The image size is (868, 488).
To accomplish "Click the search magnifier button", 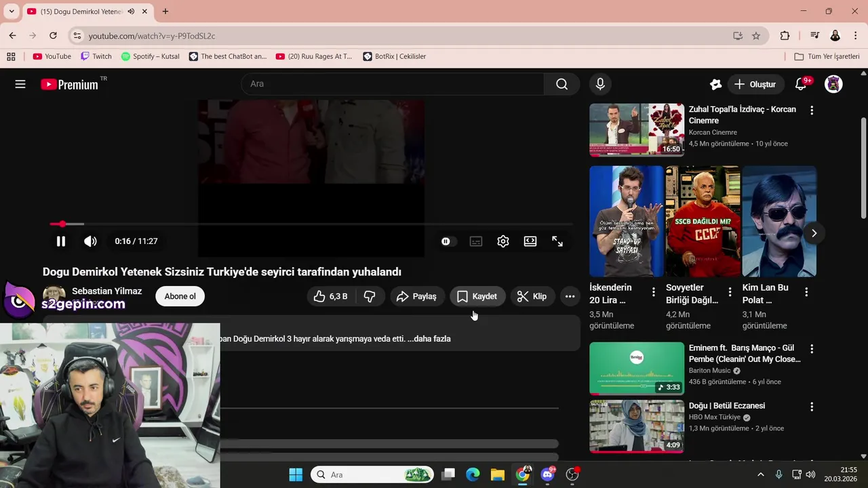I will pyautogui.click(x=561, y=84).
